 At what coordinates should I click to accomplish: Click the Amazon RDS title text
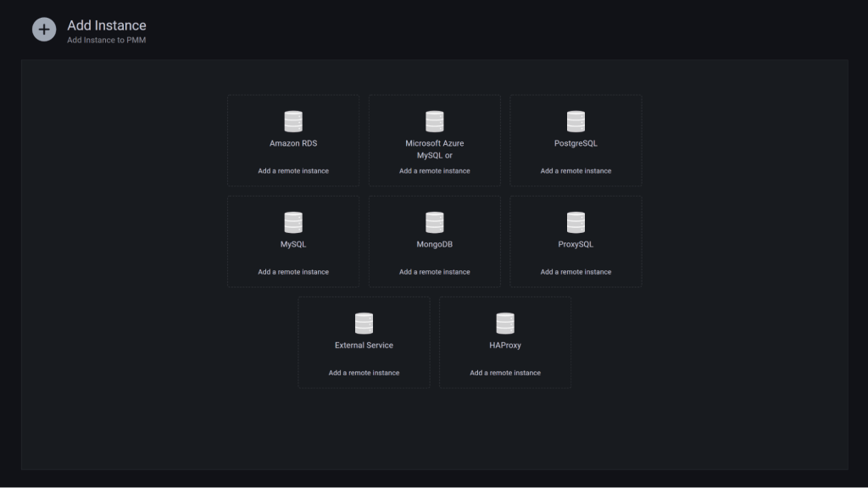pyautogui.click(x=293, y=144)
